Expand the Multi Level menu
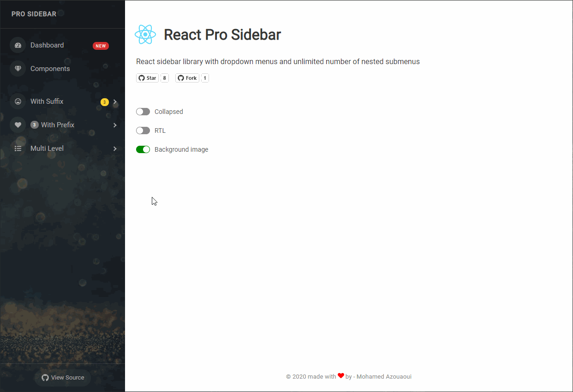The height and width of the screenshot is (392, 573). tap(115, 148)
